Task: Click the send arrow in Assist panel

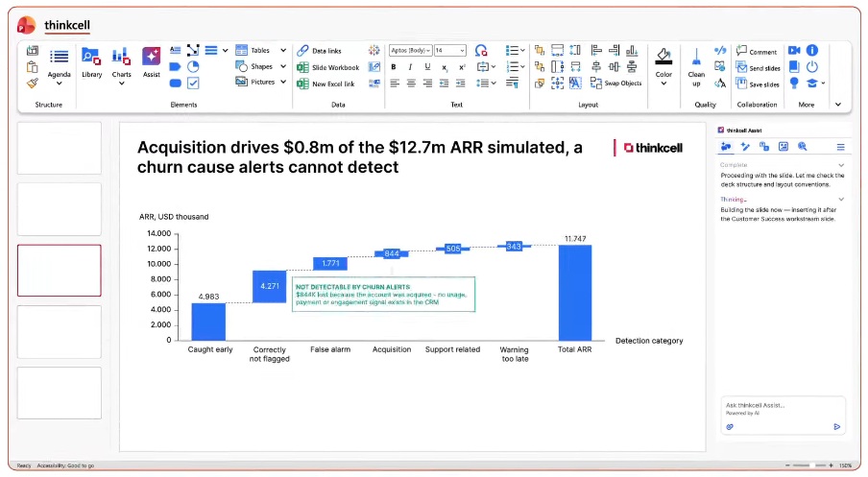Action: click(836, 427)
